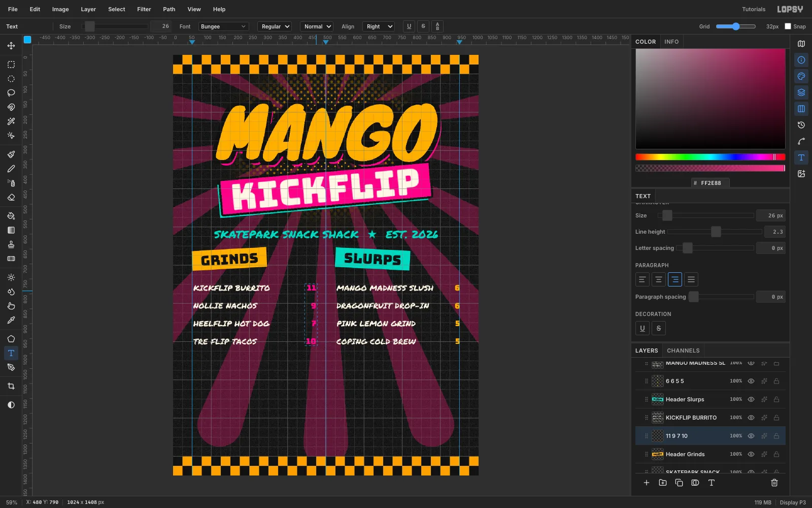This screenshot has height=508, width=812.
Task: Duplicate the selected layer
Action: coord(679,483)
